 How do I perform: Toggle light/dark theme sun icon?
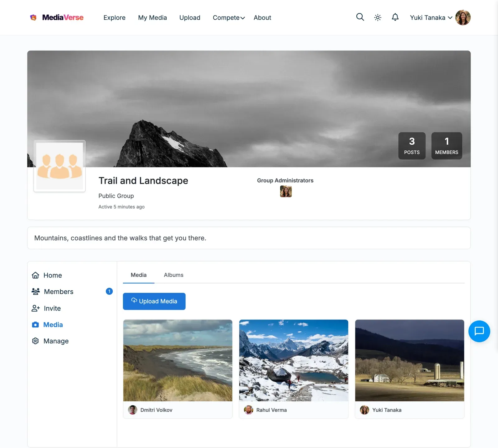(x=378, y=17)
